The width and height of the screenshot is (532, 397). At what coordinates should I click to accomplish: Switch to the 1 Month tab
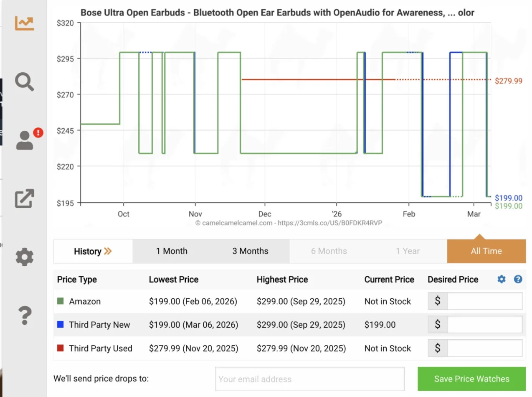(x=172, y=251)
